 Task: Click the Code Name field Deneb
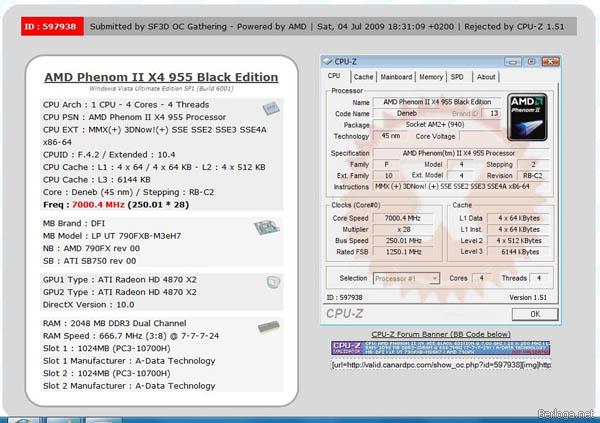(x=407, y=113)
